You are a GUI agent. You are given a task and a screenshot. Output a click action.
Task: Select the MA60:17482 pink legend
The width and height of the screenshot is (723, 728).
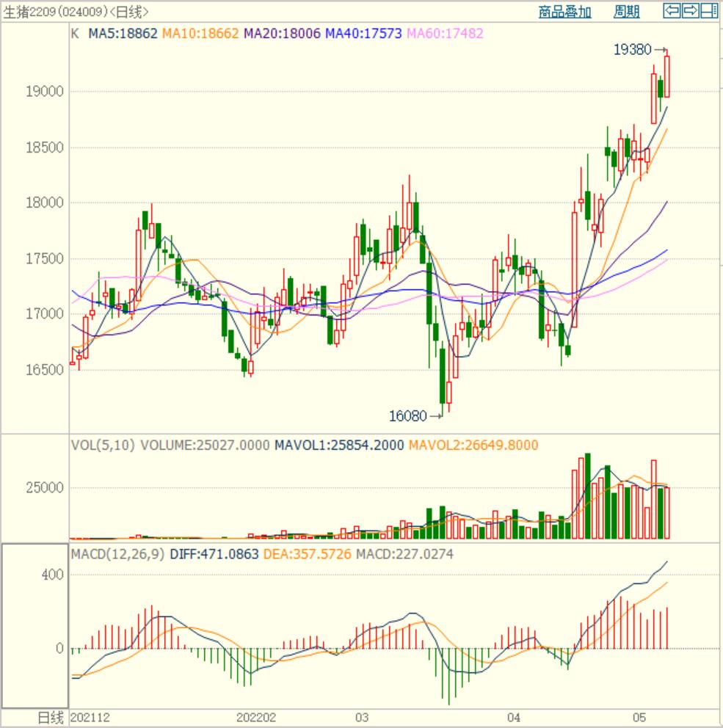click(x=445, y=33)
